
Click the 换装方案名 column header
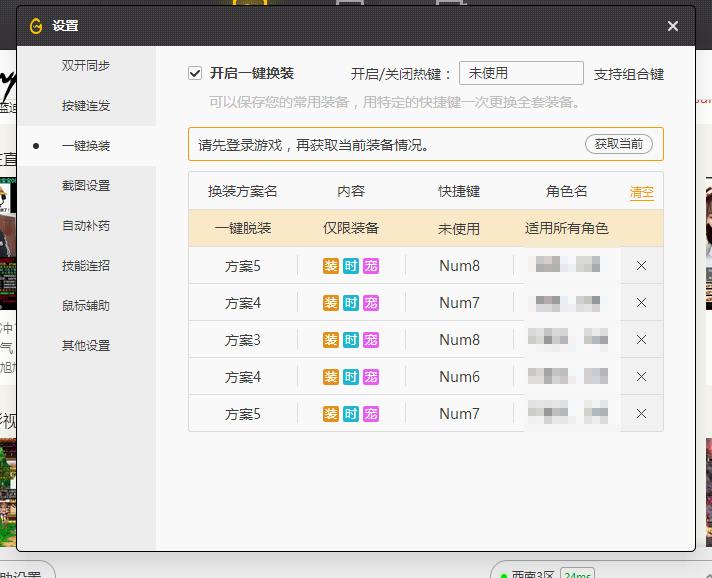(242, 191)
